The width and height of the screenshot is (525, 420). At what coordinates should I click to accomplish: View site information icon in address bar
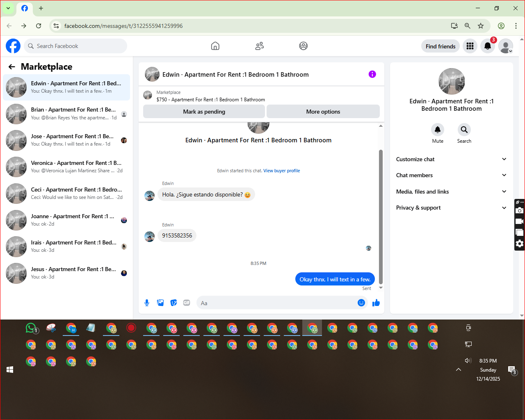(56, 26)
